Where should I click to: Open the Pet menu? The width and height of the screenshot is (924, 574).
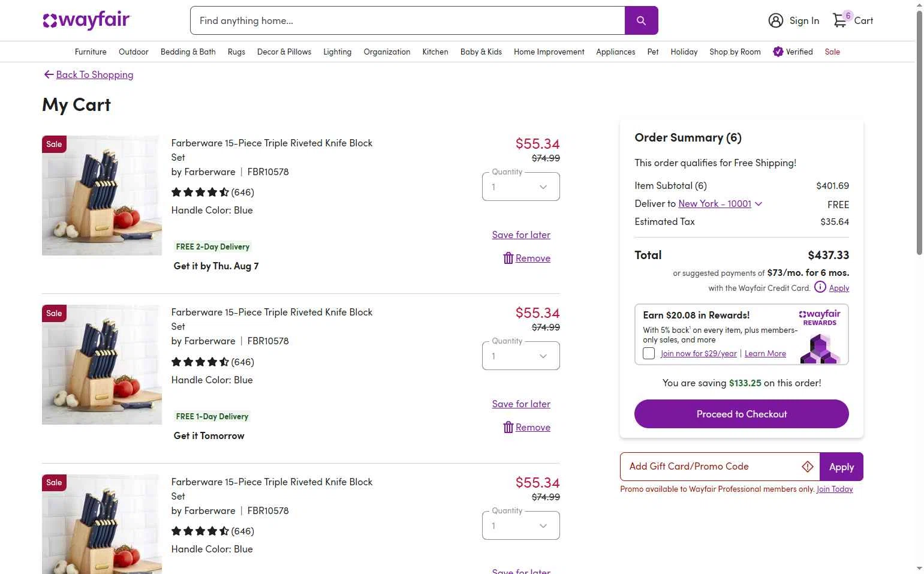[653, 52]
